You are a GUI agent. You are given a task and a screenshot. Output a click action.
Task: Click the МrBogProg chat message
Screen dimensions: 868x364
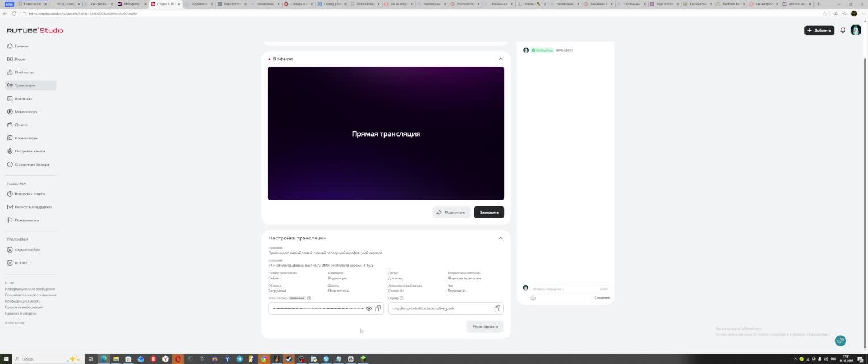click(x=548, y=50)
